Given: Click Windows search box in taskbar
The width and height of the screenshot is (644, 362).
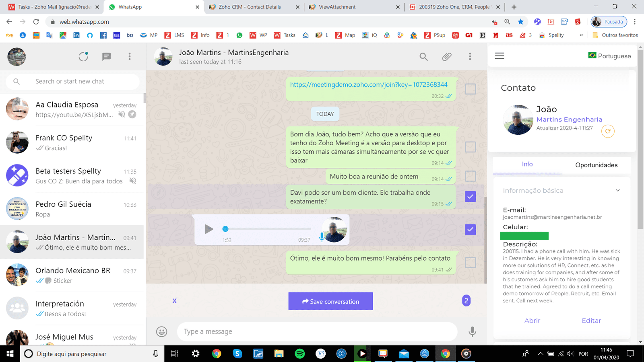Looking at the screenshot, I should [92, 354].
